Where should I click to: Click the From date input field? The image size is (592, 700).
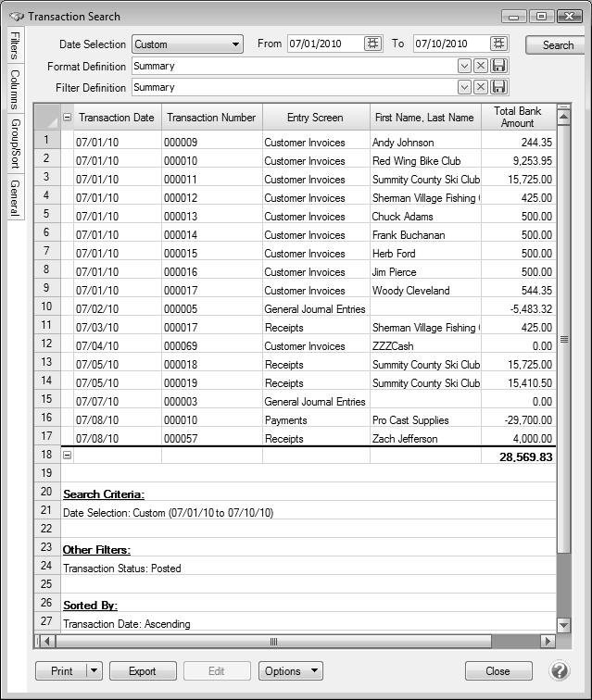324,44
